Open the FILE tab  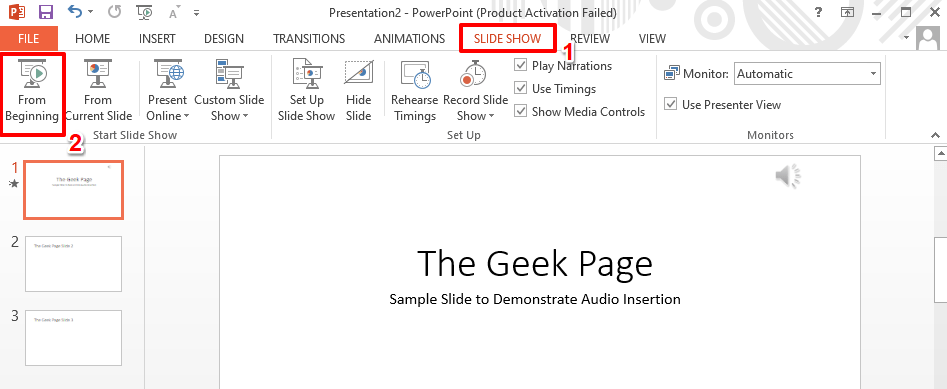pos(28,39)
